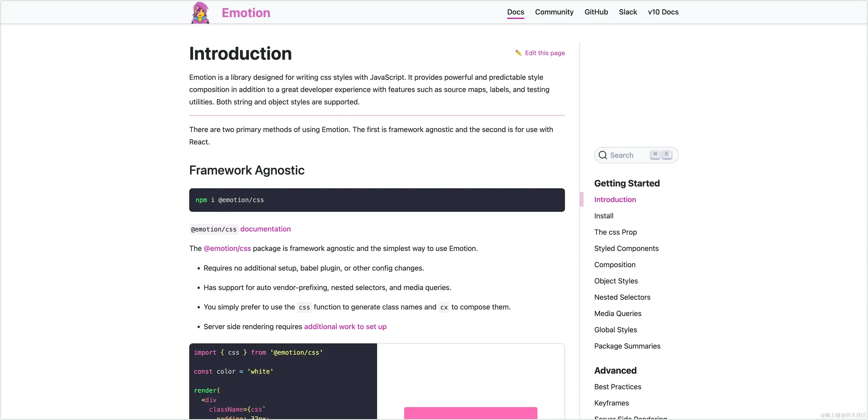
Task: Click the Introduction page heading
Action: click(240, 54)
